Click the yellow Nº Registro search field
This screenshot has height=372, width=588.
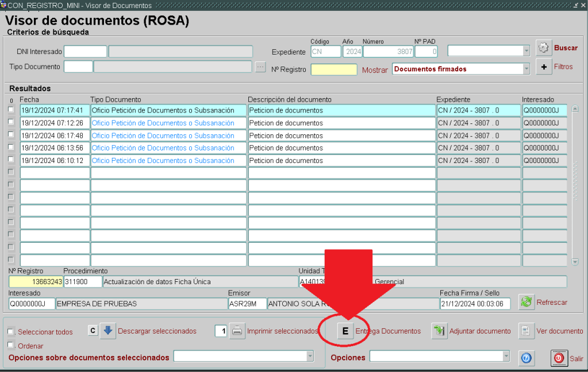tap(333, 69)
